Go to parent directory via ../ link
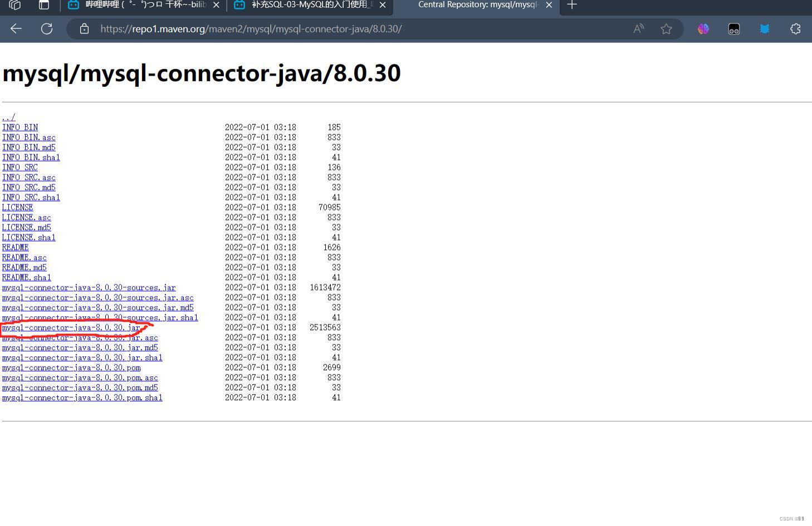Viewport: 812px width, 526px height. click(x=8, y=117)
